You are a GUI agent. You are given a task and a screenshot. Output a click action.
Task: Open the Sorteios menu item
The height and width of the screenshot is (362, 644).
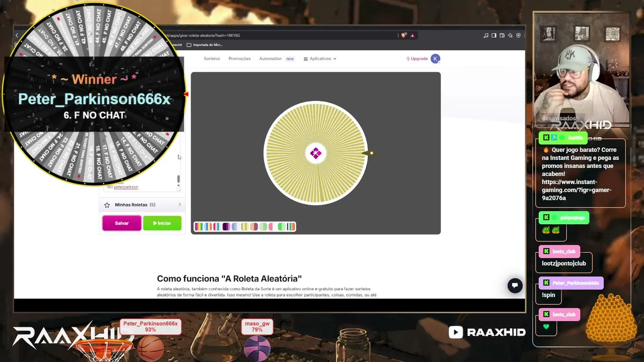(x=212, y=59)
